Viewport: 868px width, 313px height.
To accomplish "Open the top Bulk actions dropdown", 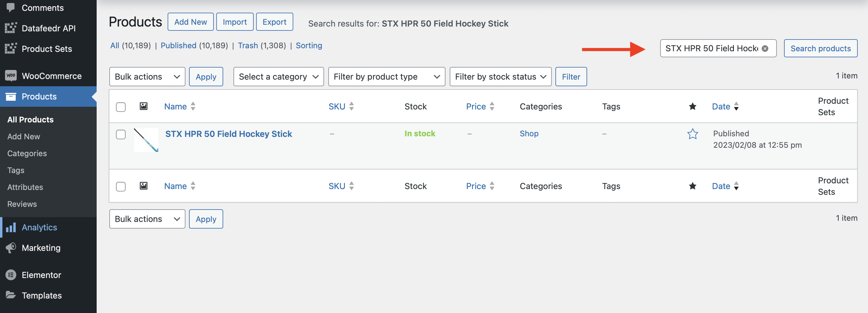I will point(147,77).
